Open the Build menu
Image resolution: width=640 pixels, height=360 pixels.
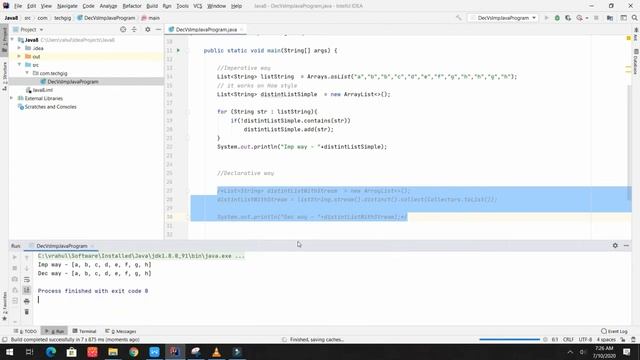[x=152, y=6]
